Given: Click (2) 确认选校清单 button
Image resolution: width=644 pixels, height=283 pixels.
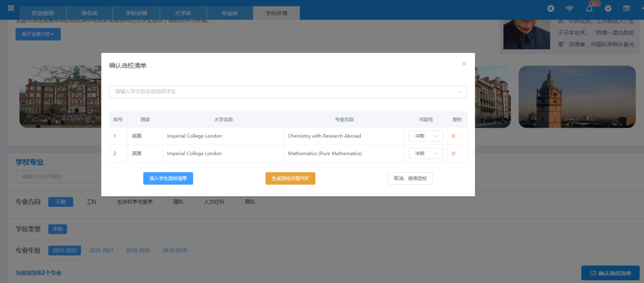Looking at the screenshot, I should (612, 273).
